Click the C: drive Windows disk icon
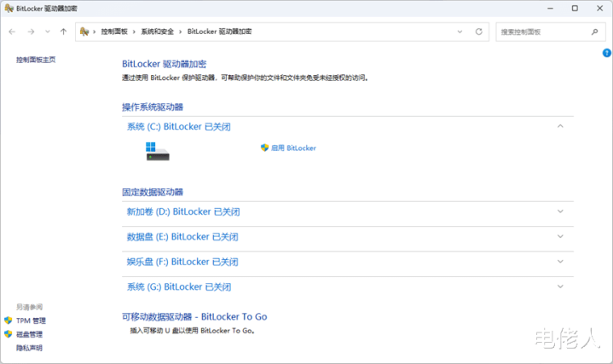613x364 pixels. point(158,152)
